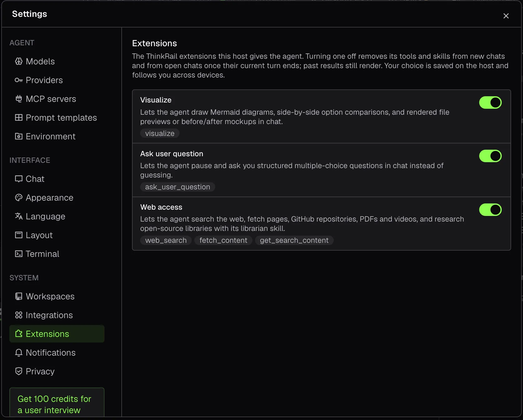The width and height of the screenshot is (523, 420).
Task: Turn off the Ask user question toggle
Action: tap(490, 156)
